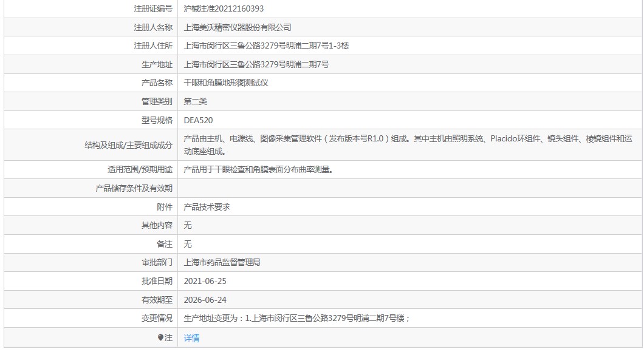Select the registrant address ending 1-3楼
This screenshot has height=352, width=644.
266,46
